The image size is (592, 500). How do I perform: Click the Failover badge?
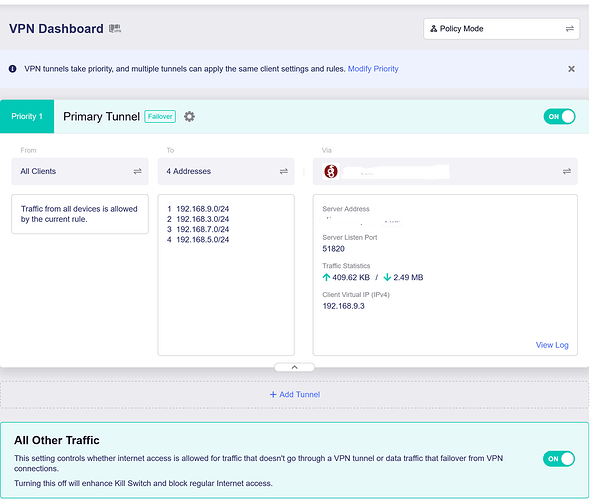coord(160,116)
